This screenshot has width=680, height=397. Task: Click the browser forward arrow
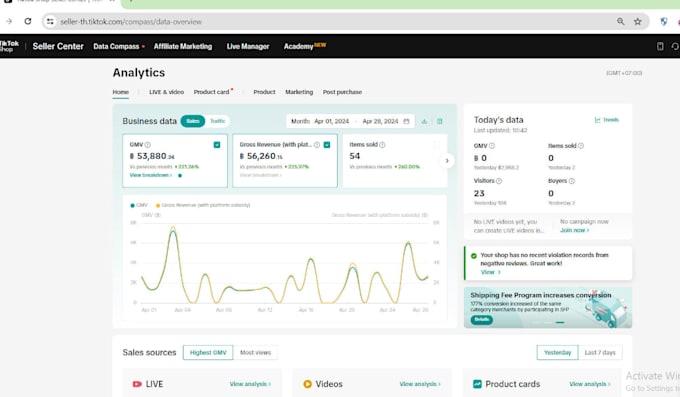9,21
